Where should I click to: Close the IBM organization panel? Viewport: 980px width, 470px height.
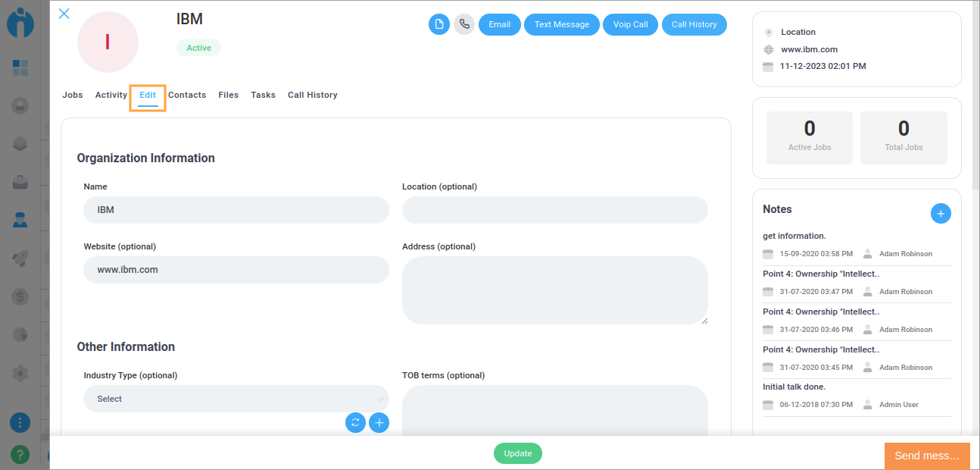(x=64, y=14)
